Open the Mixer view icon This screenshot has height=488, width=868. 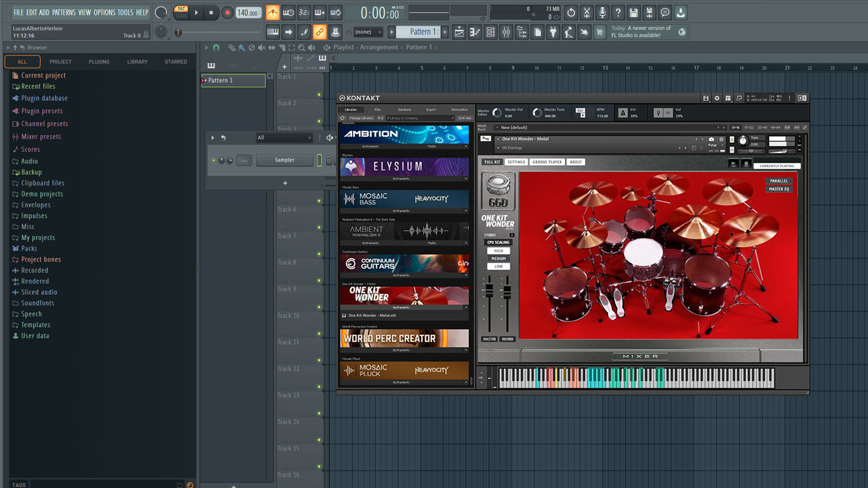pos(506,32)
